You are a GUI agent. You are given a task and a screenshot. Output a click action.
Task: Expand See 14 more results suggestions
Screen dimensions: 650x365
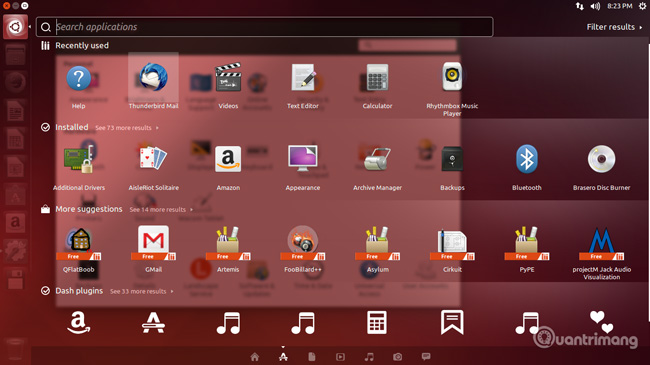point(161,209)
